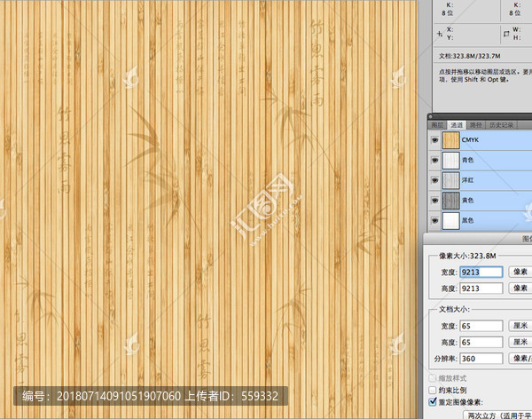Click the panel close dot above the 图层 tab
Viewport: 532px width, 419px height.
click(430, 116)
